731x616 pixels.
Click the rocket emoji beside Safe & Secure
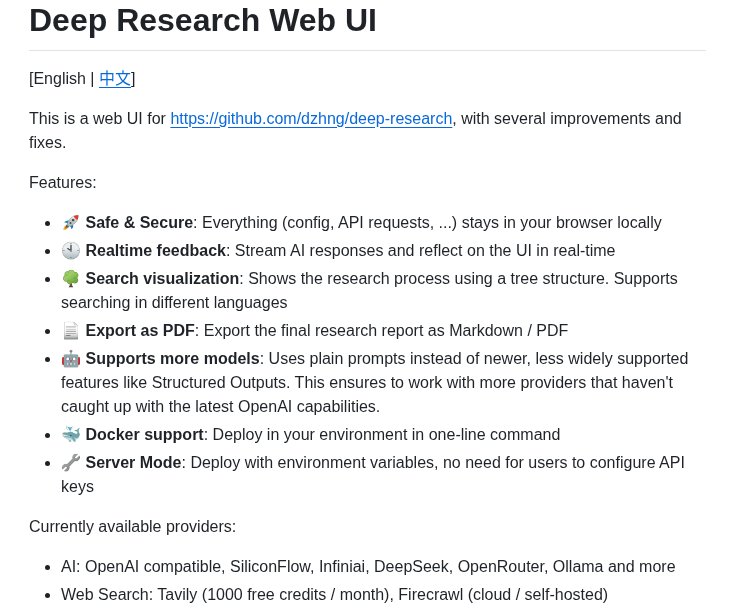tap(71, 222)
